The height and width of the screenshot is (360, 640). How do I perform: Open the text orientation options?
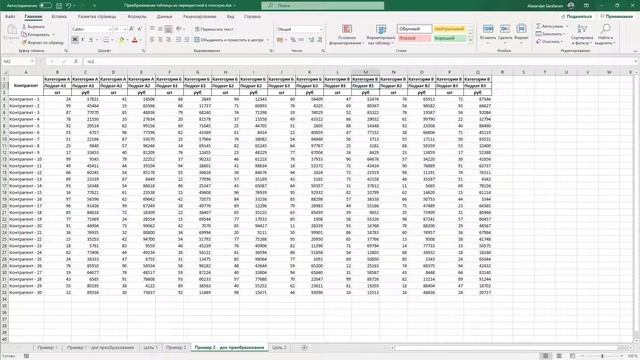coord(179,29)
